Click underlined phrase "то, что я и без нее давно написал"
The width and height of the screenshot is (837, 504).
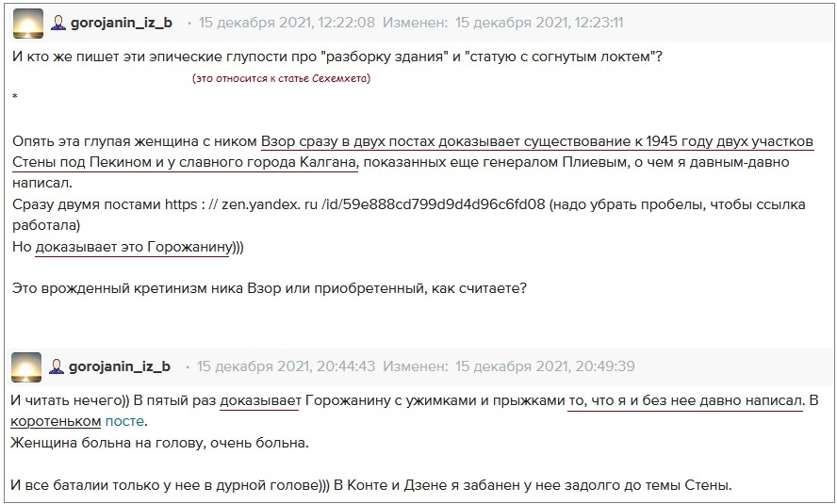coord(685,400)
